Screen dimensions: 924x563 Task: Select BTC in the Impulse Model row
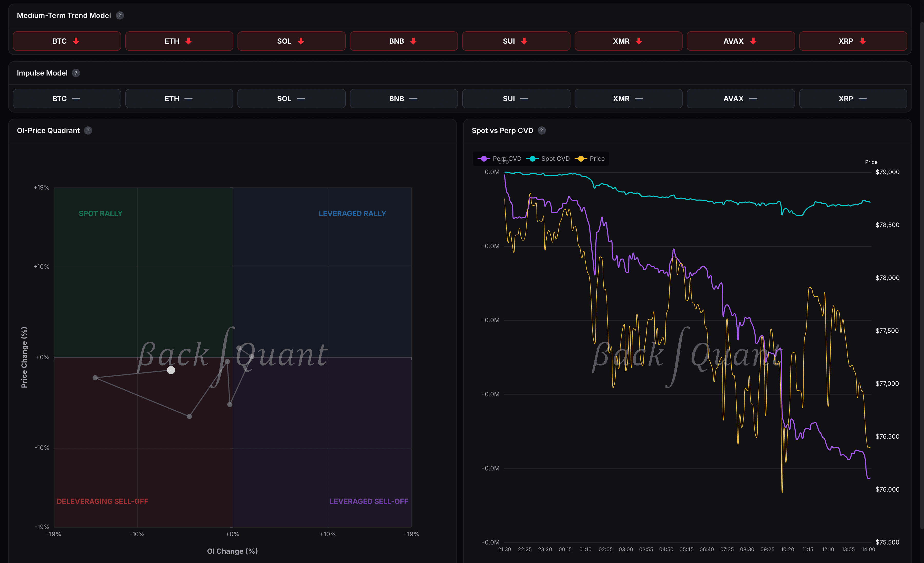[67, 99]
